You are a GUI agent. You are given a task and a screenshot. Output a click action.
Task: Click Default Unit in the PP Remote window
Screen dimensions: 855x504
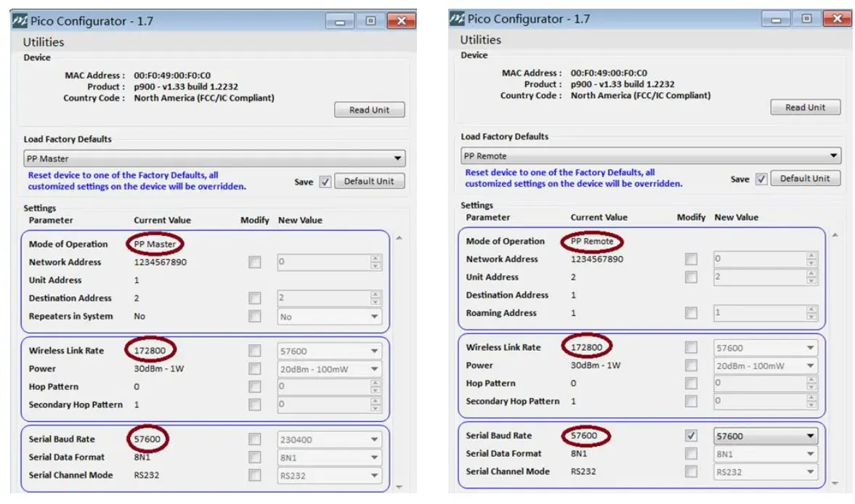805,178
